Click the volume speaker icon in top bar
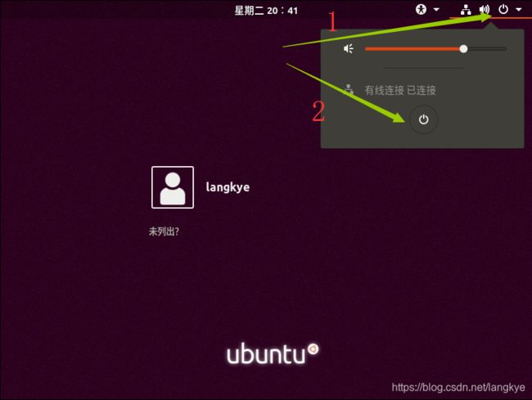532x400 pixels. pyautogui.click(x=485, y=10)
